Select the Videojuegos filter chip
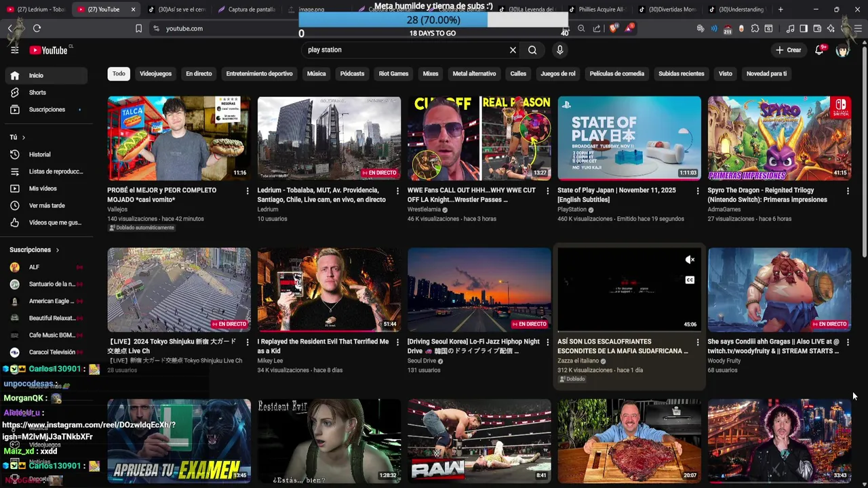 155,74
